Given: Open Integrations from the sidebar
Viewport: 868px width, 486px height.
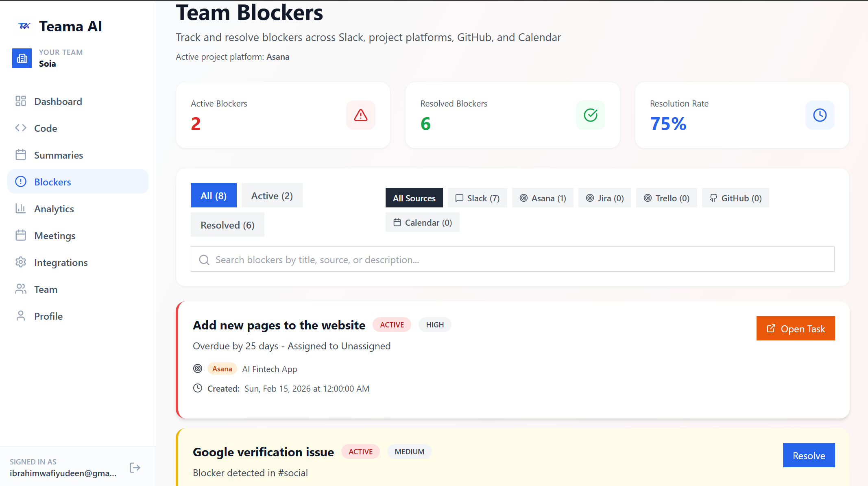Looking at the screenshot, I should 61,263.
